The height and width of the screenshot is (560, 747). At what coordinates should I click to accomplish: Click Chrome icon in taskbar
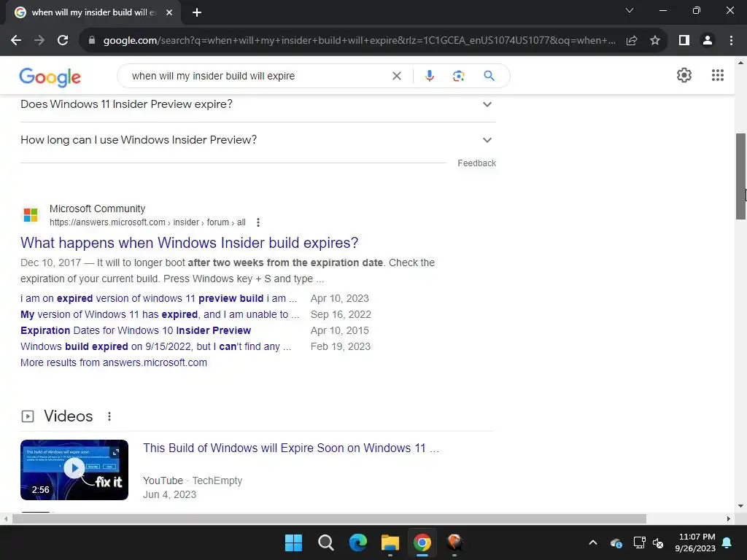[x=422, y=542]
